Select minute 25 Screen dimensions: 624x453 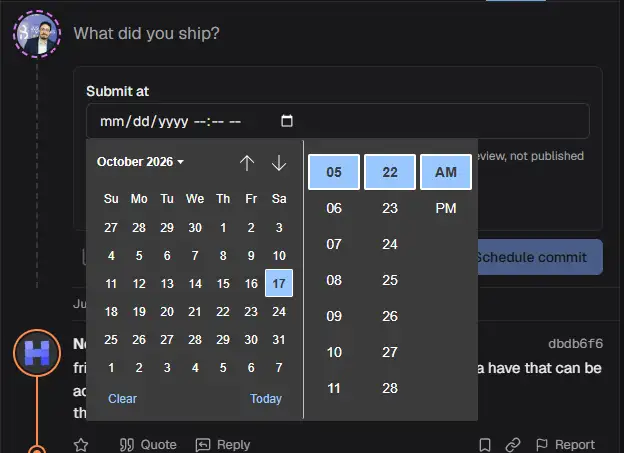[x=390, y=280]
